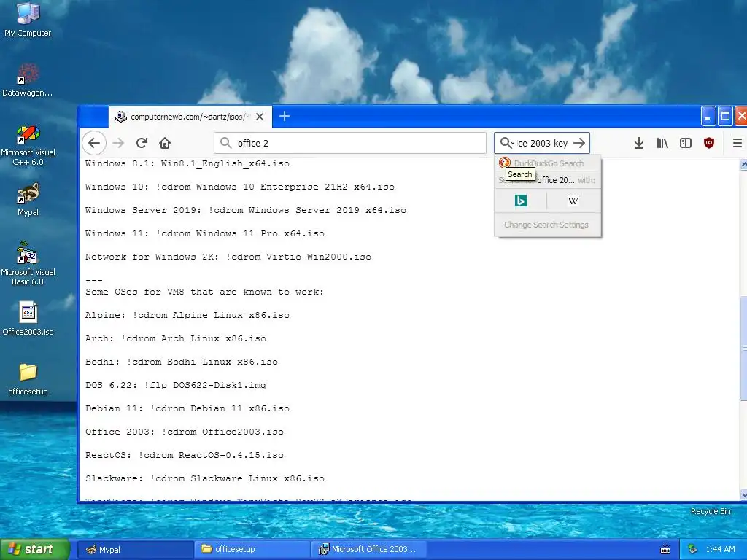Go forward one page in browser
747x560 pixels.
coord(118,143)
